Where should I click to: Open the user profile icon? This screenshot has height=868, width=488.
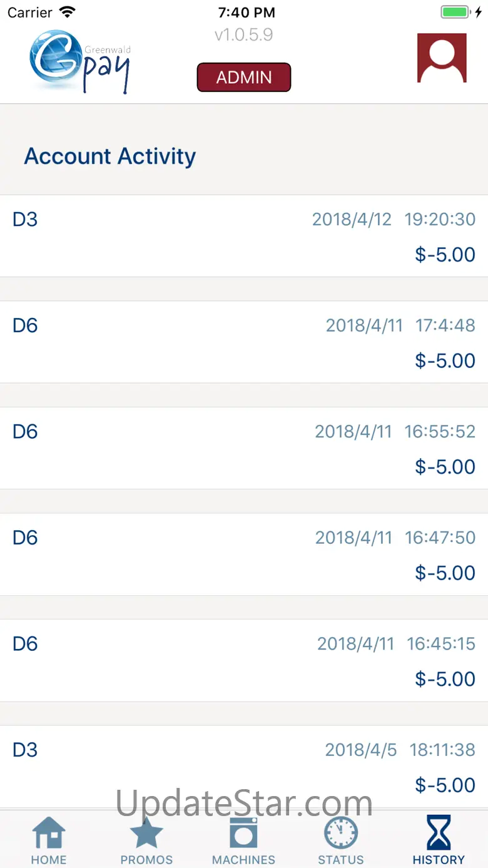click(x=442, y=58)
